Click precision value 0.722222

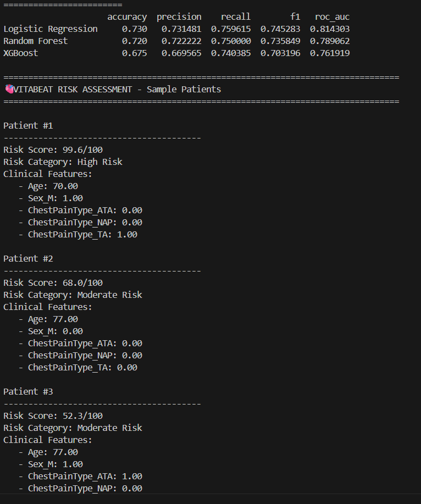[181, 41]
